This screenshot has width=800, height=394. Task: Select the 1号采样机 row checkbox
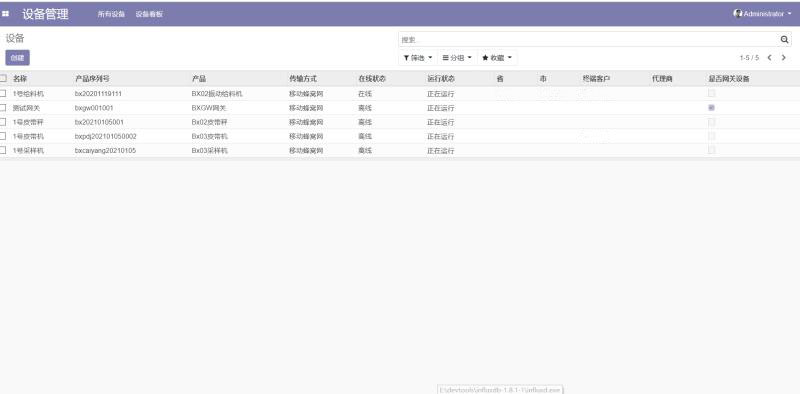coord(3,151)
